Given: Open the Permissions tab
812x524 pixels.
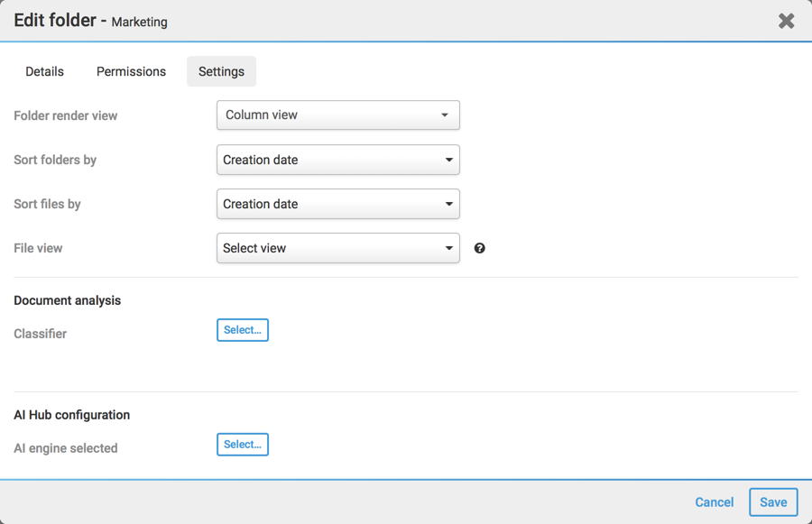Looking at the screenshot, I should pos(131,71).
